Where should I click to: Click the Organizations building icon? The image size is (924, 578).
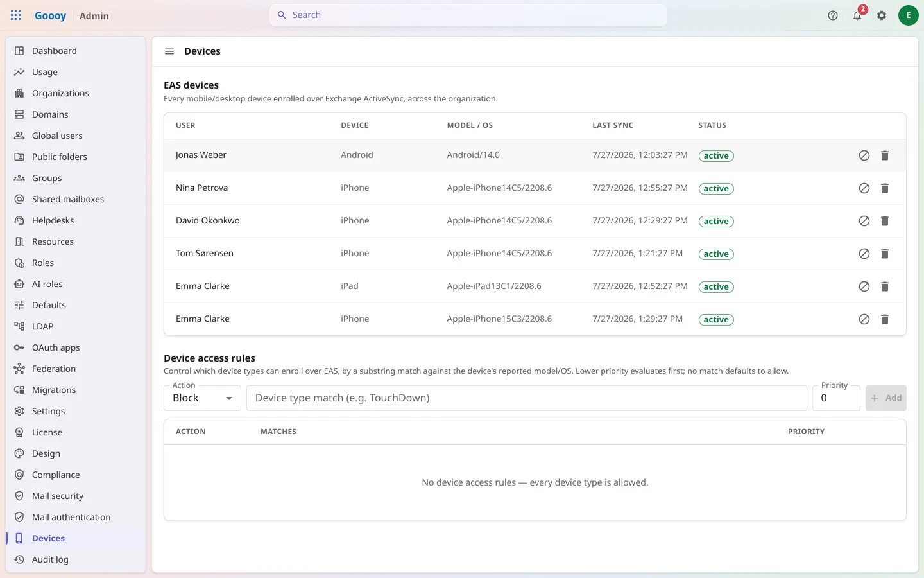coord(19,93)
